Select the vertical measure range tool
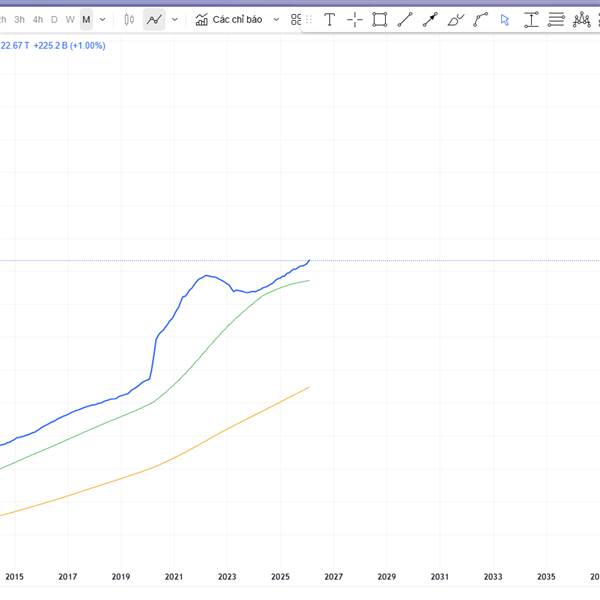The width and height of the screenshot is (600, 600). tap(531, 19)
